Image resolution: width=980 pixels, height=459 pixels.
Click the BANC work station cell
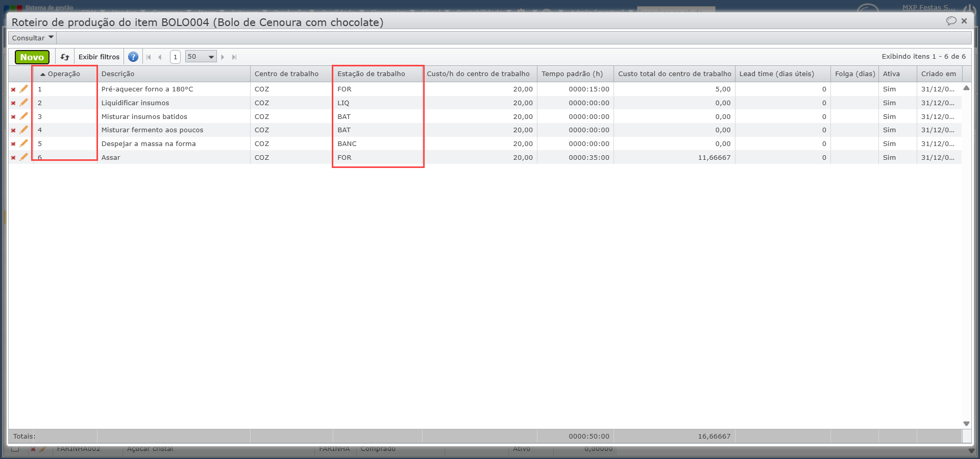tap(378, 144)
